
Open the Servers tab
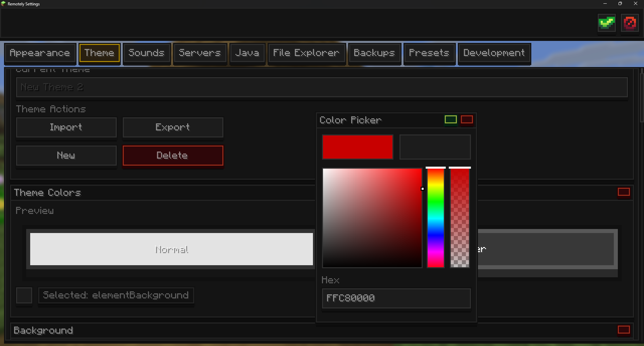[x=200, y=53]
